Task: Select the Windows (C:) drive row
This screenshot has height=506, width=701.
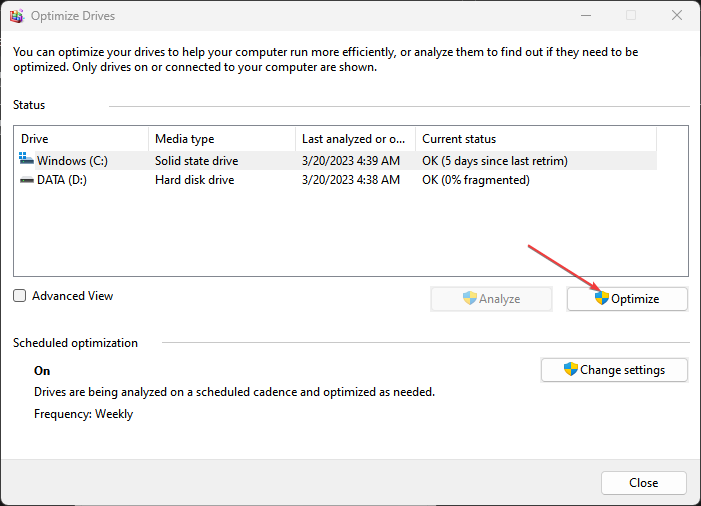Action: coord(336,160)
